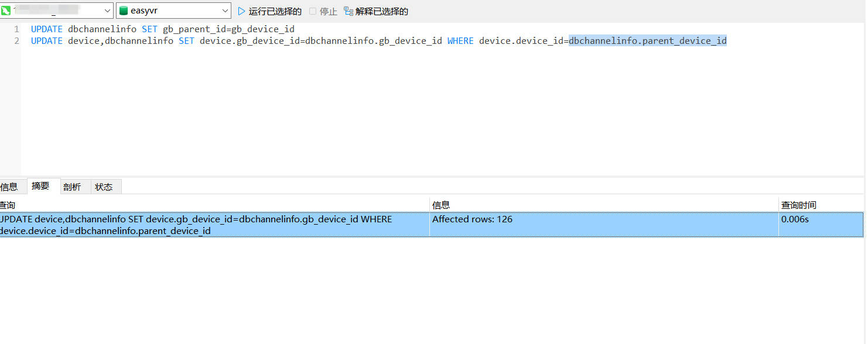
Task: Click the 查询时间 column header
Action: click(821, 205)
